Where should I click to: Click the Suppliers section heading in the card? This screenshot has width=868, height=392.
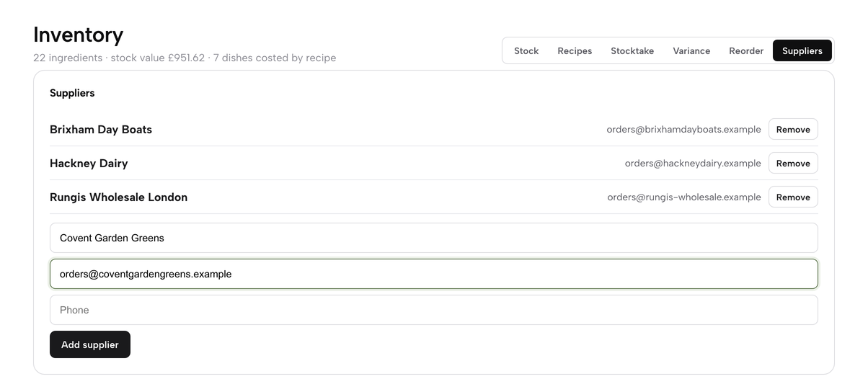[x=72, y=93]
